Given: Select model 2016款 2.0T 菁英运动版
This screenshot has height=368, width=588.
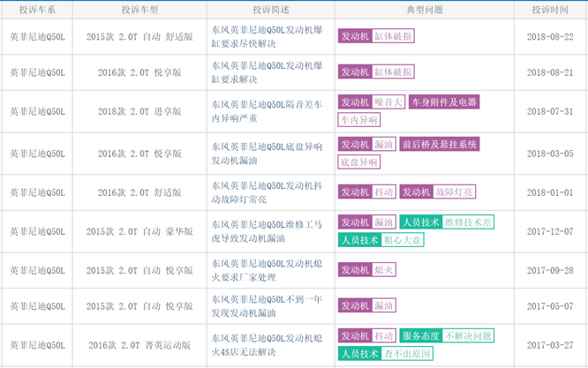Looking at the screenshot, I should 139,345.
